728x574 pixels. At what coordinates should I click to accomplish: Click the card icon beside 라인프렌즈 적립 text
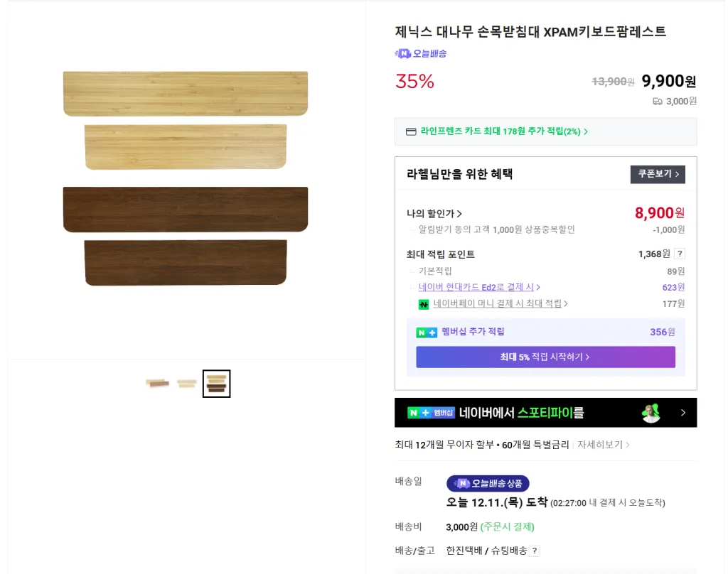point(412,131)
